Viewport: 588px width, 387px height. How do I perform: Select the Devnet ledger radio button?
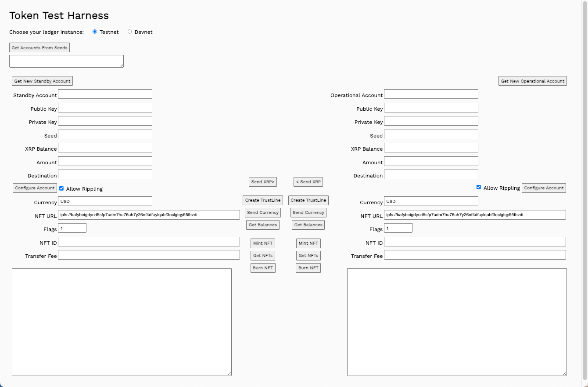[129, 32]
